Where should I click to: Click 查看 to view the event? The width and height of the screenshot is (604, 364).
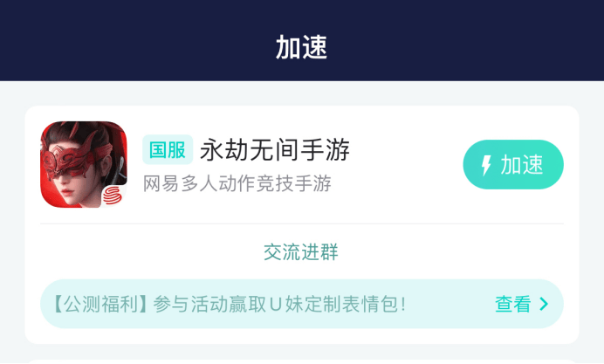coord(513,304)
